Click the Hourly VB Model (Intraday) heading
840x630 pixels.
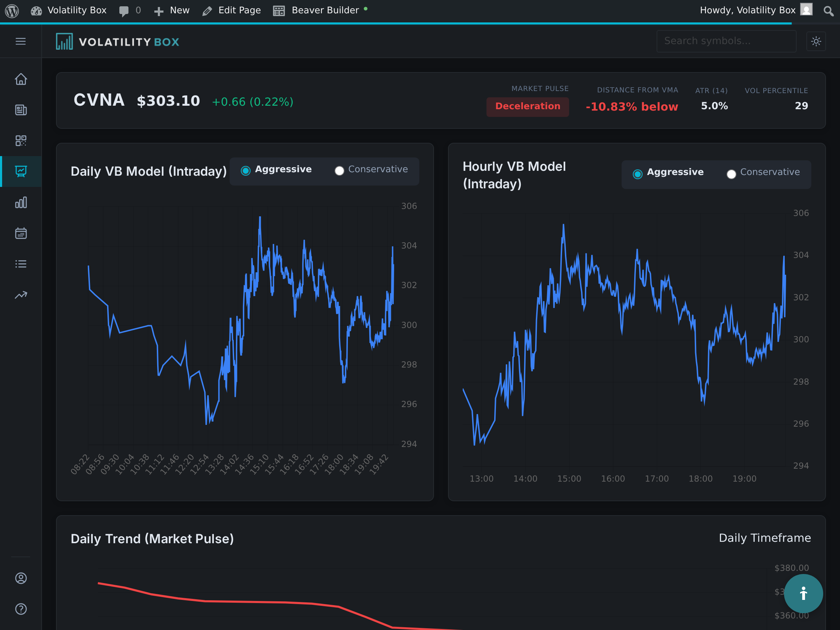click(514, 175)
